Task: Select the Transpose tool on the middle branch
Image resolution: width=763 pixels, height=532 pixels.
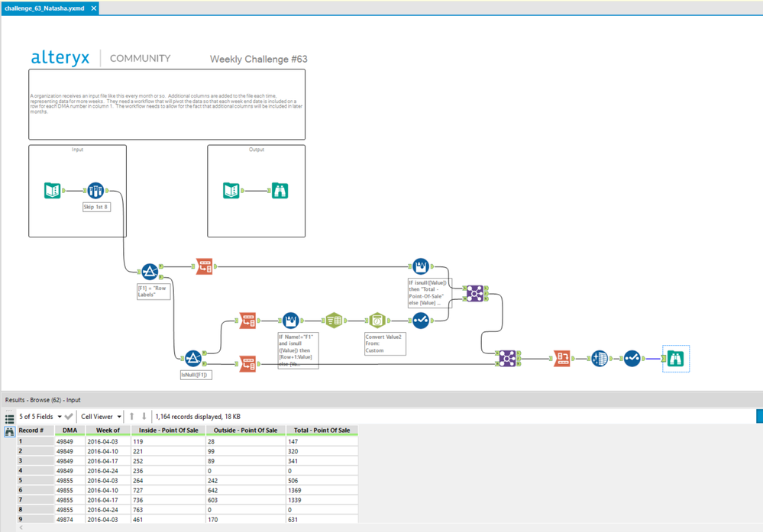Action: (x=247, y=321)
